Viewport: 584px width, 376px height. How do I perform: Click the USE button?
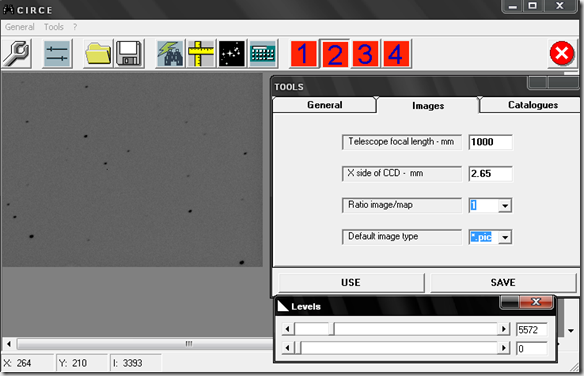(351, 283)
